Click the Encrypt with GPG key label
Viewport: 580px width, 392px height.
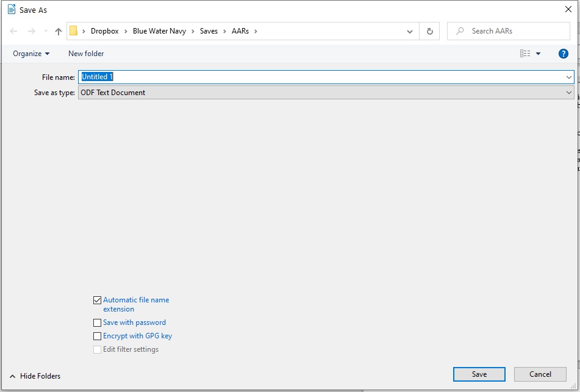(137, 336)
